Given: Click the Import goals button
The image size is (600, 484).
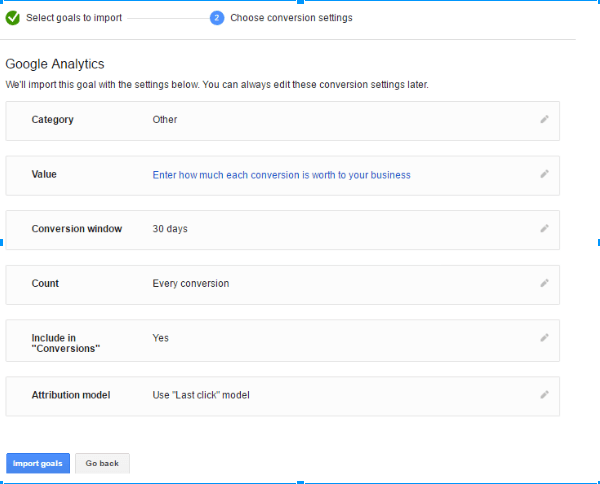Looking at the screenshot, I should click(x=38, y=463).
